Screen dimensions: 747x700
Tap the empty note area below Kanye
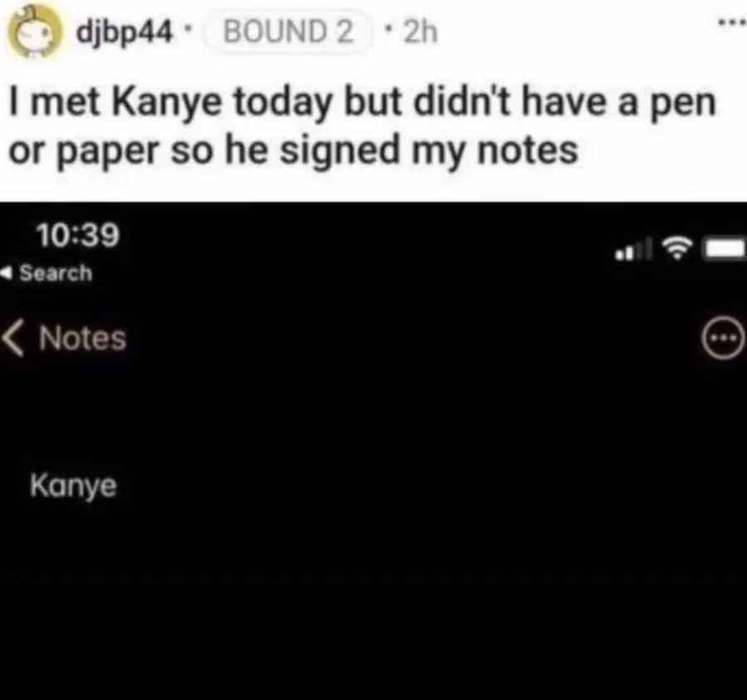click(373, 600)
